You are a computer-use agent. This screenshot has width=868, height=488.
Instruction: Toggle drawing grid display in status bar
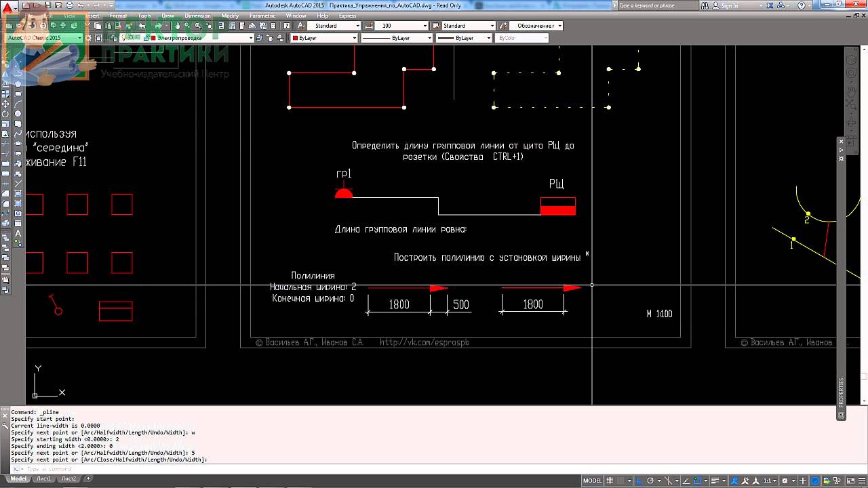click(x=610, y=481)
